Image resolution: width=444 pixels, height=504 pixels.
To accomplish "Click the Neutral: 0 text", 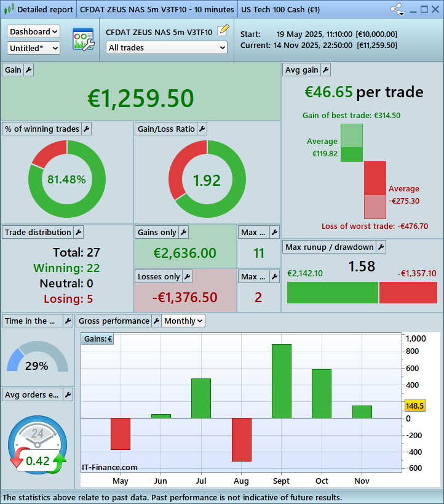I will [66, 283].
